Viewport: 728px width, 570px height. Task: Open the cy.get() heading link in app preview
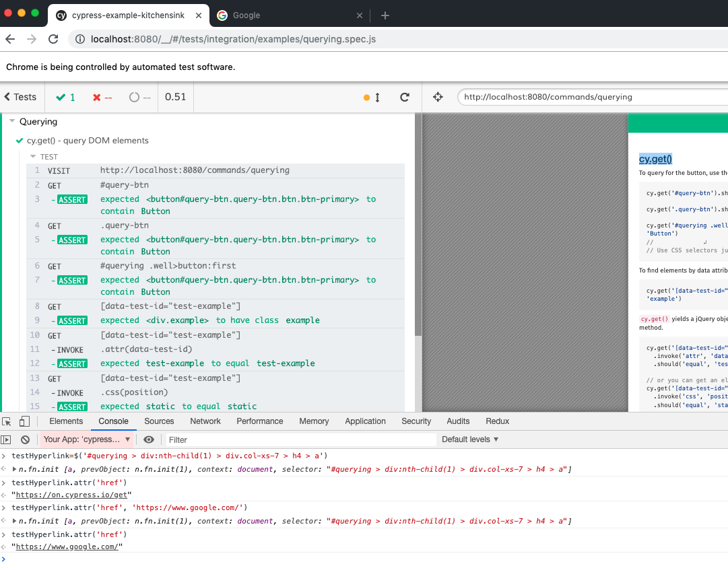pos(655,159)
